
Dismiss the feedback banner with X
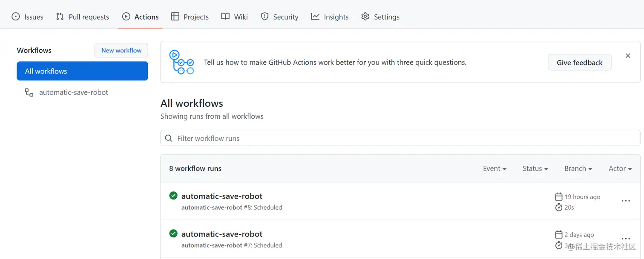(x=627, y=56)
